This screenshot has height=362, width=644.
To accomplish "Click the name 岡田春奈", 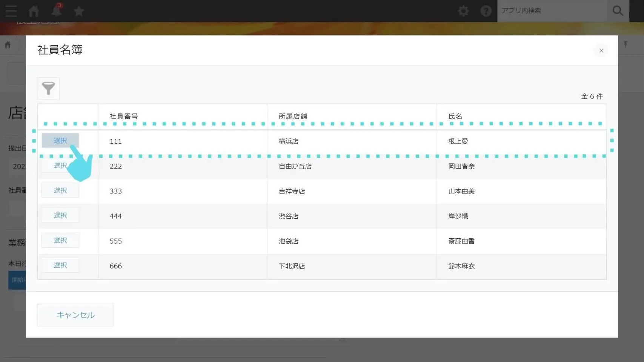I will [461, 166].
